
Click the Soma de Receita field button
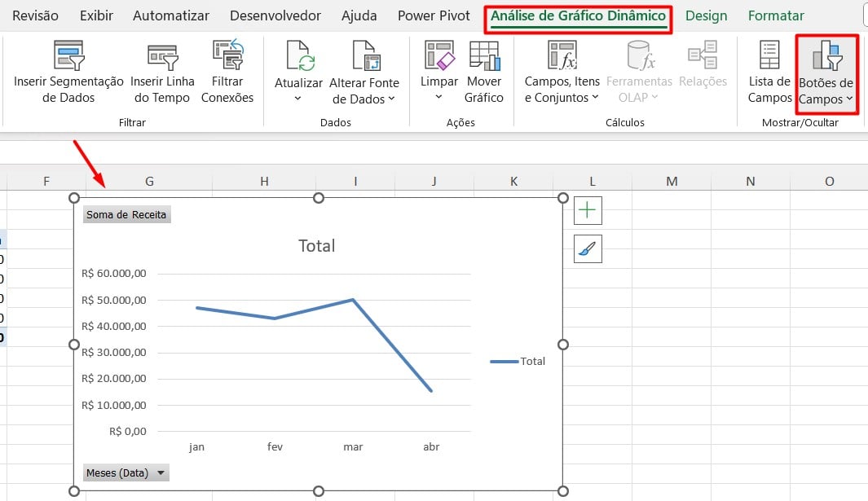[126, 215]
